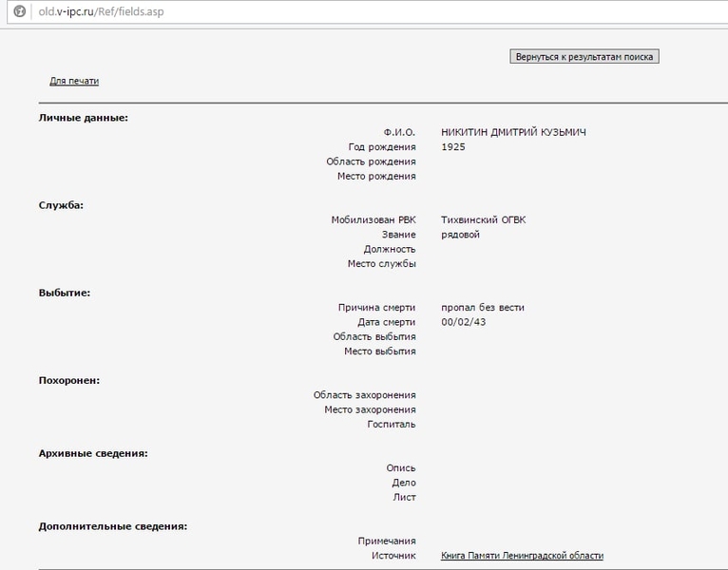Click the rank value рядовой
This screenshot has height=570, width=728.
tap(460, 235)
